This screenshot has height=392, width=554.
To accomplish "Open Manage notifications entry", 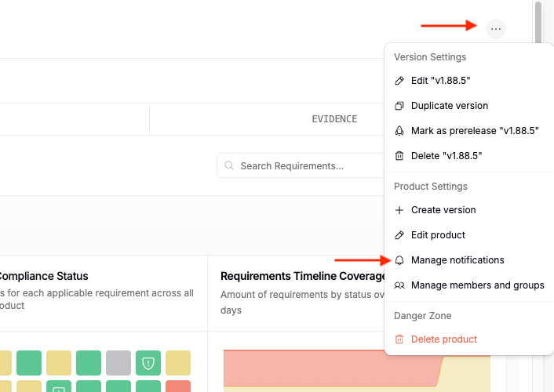I will 468,260.
